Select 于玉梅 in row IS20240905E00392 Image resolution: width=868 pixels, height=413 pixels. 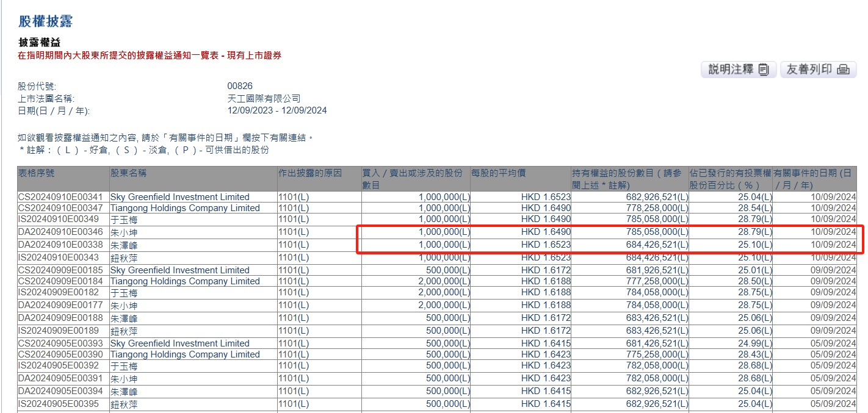124,365
